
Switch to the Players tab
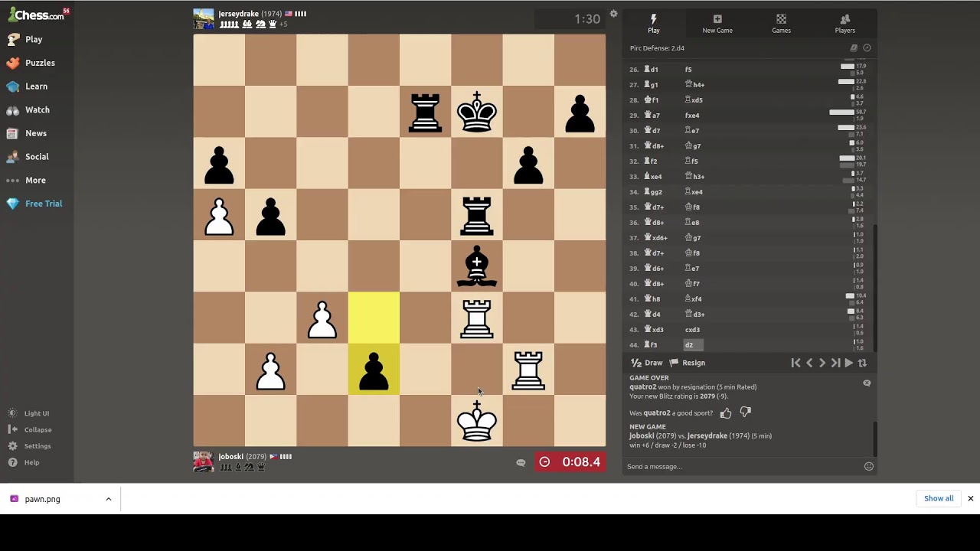coord(845,24)
